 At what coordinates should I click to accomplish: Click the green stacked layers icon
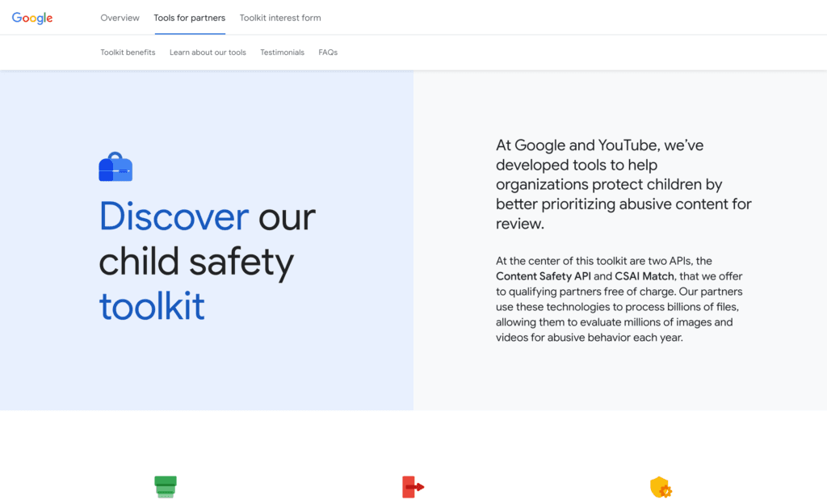click(166, 486)
